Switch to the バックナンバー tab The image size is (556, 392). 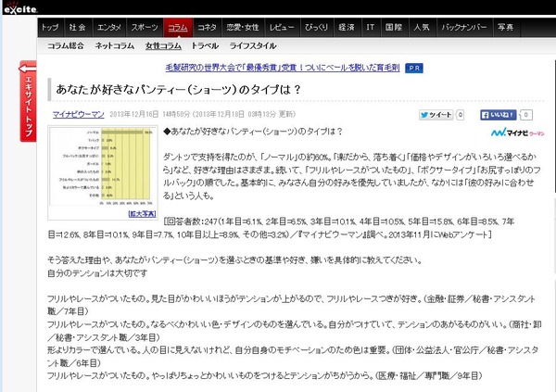pyautogui.click(x=464, y=27)
